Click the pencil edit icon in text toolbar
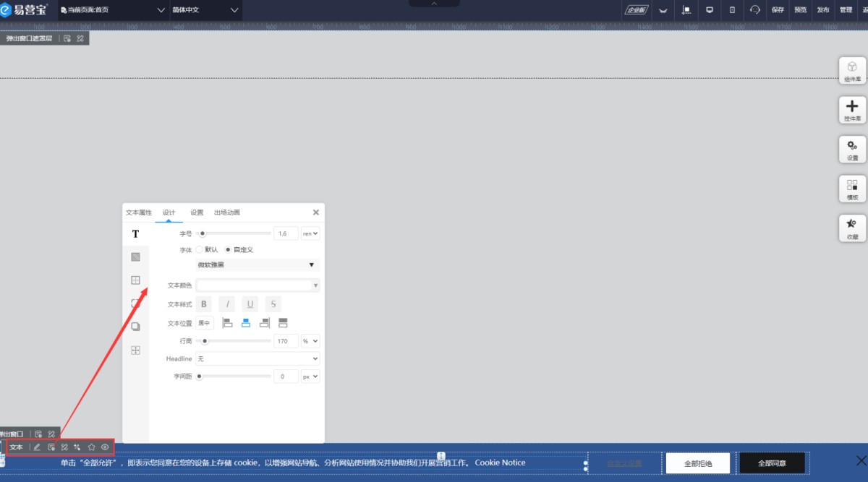 (37, 447)
